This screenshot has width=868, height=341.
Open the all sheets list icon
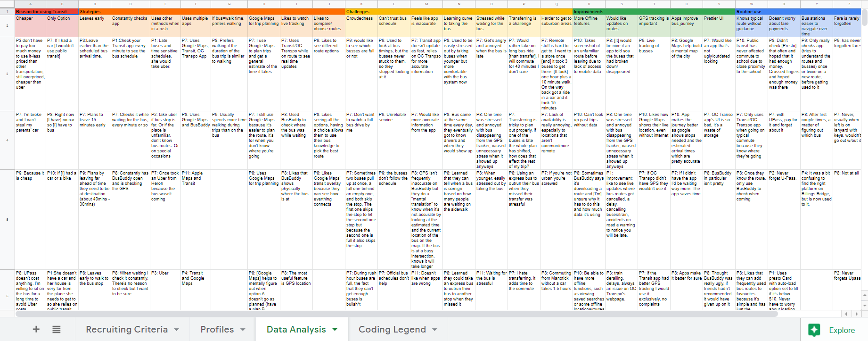pos(56,329)
